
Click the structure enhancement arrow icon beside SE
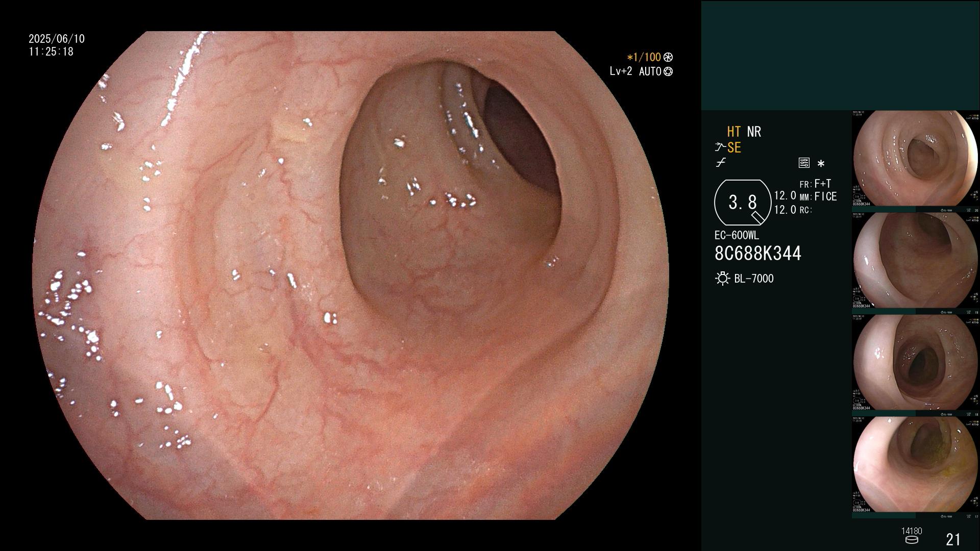coord(720,147)
